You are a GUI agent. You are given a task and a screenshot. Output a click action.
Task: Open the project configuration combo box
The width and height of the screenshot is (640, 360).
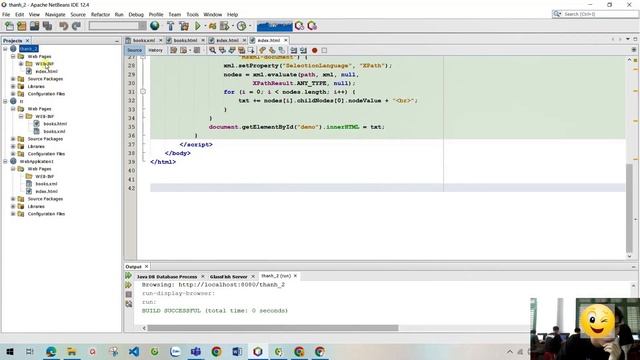pyautogui.click(x=118, y=26)
